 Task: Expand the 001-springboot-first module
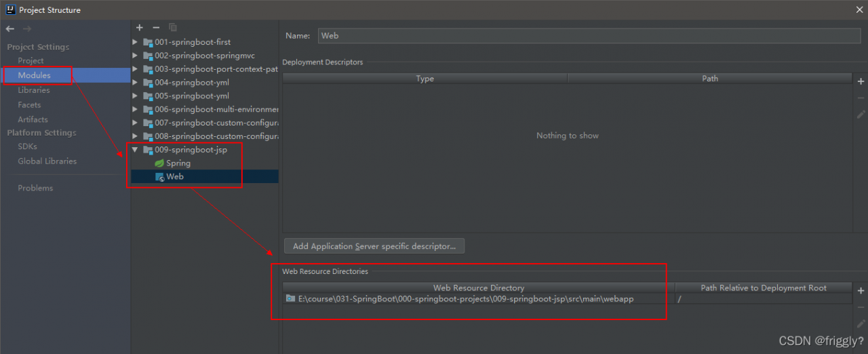click(136, 42)
